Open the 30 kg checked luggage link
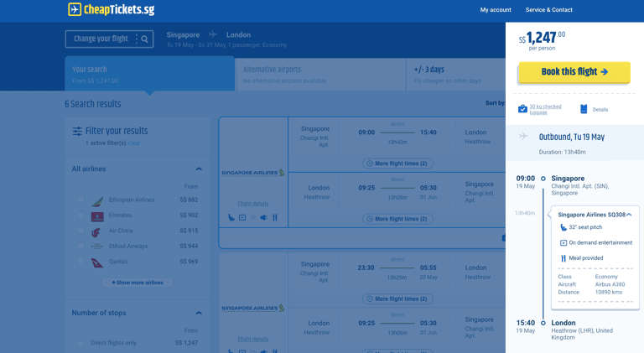 tap(545, 109)
